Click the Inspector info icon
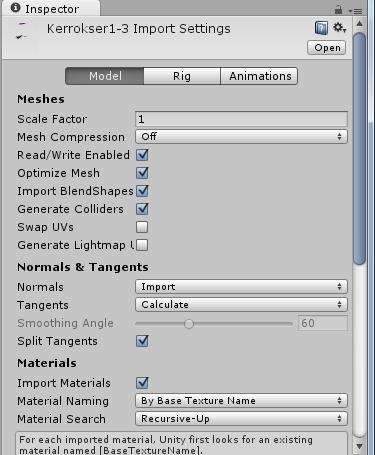375x455 pixels. (15, 8)
